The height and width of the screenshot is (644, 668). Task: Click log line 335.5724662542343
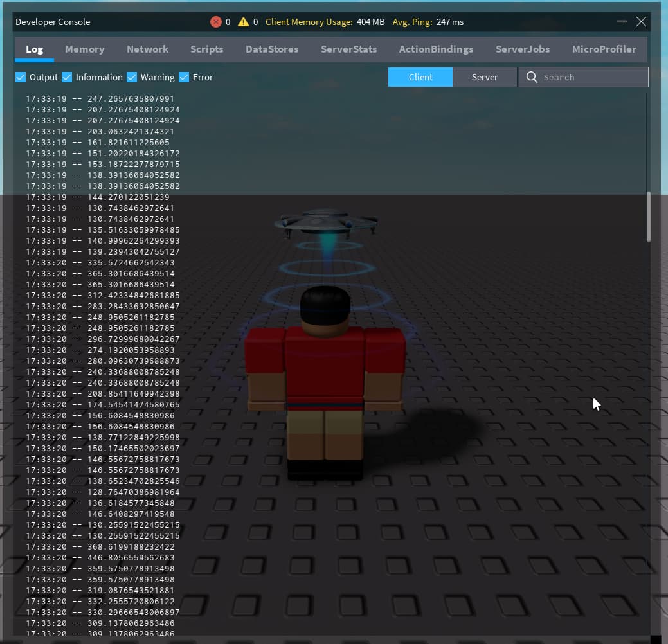[x=100, y=263]
